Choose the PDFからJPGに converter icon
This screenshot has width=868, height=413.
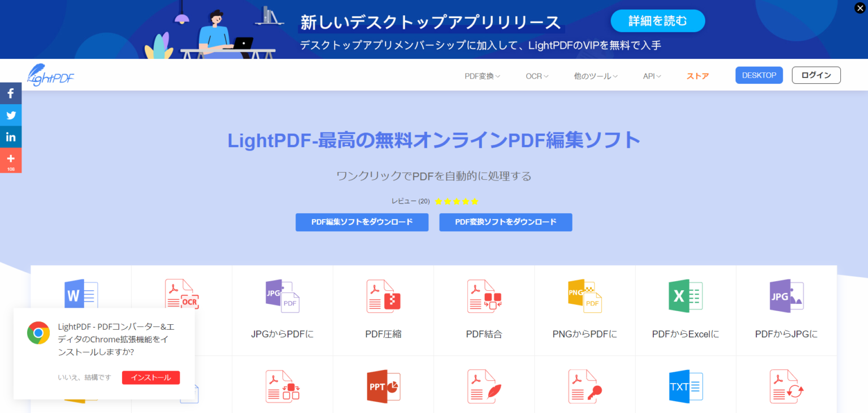click(x=786, y=296)
